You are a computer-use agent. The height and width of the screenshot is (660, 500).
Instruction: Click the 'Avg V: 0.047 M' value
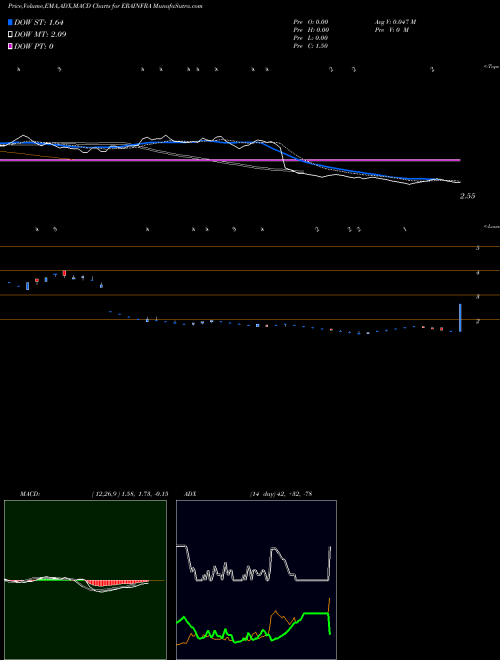395,22
